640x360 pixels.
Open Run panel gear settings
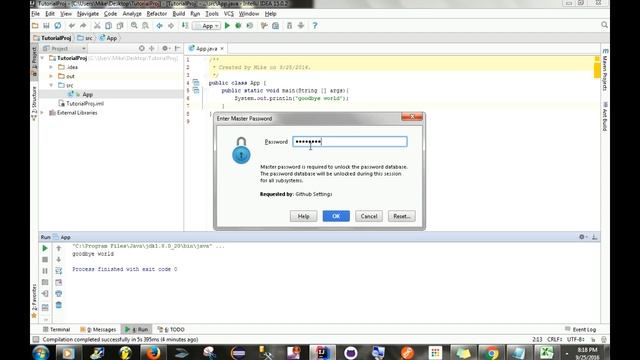(x=583, y=237)
